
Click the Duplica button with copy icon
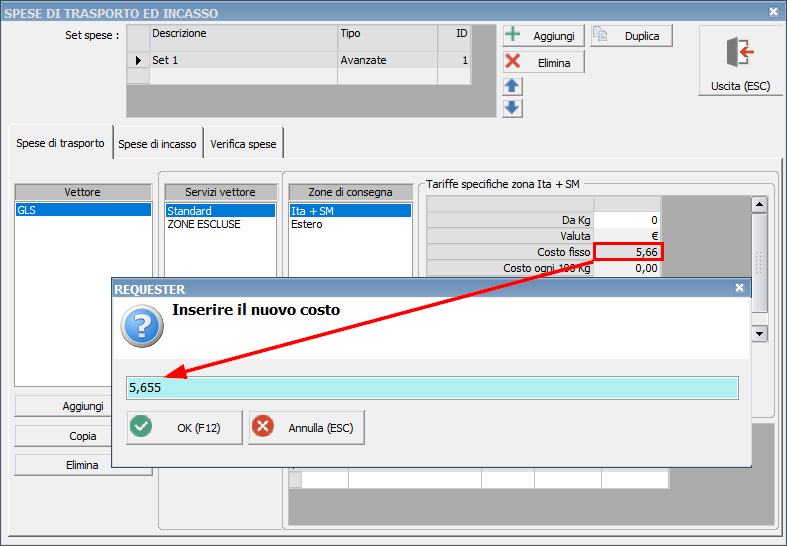pos(631,36)
